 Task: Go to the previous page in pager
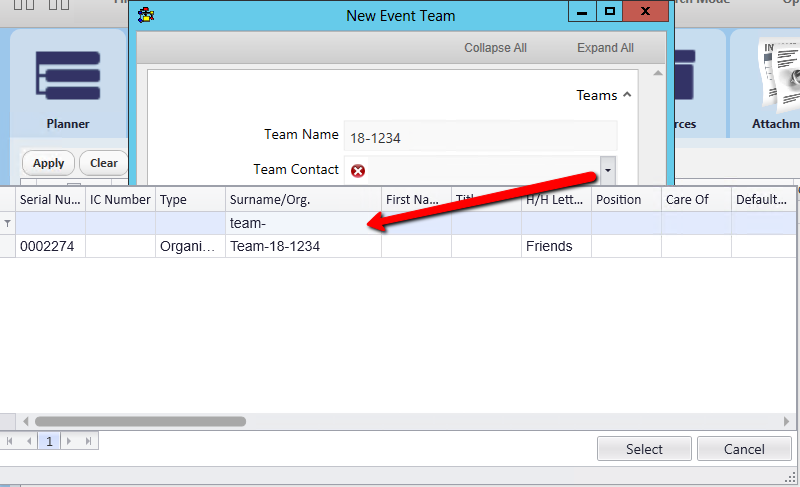(29, 441)
